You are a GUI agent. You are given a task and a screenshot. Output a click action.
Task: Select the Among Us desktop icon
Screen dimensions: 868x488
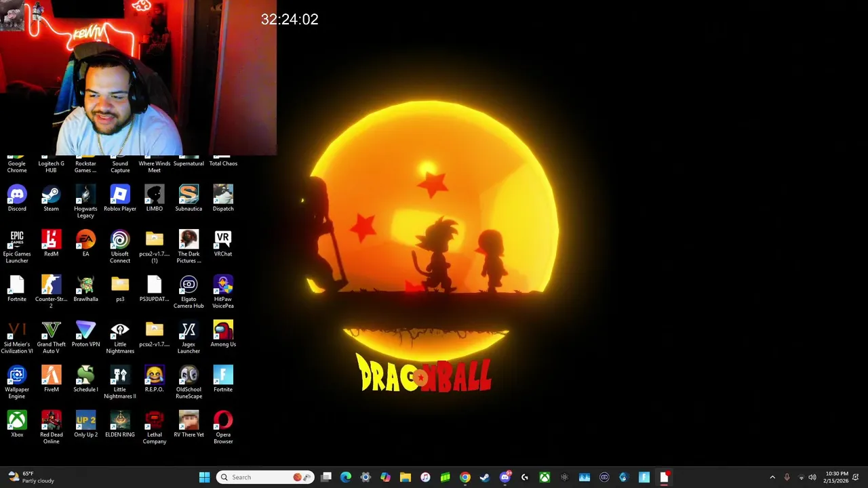[223, 334]
